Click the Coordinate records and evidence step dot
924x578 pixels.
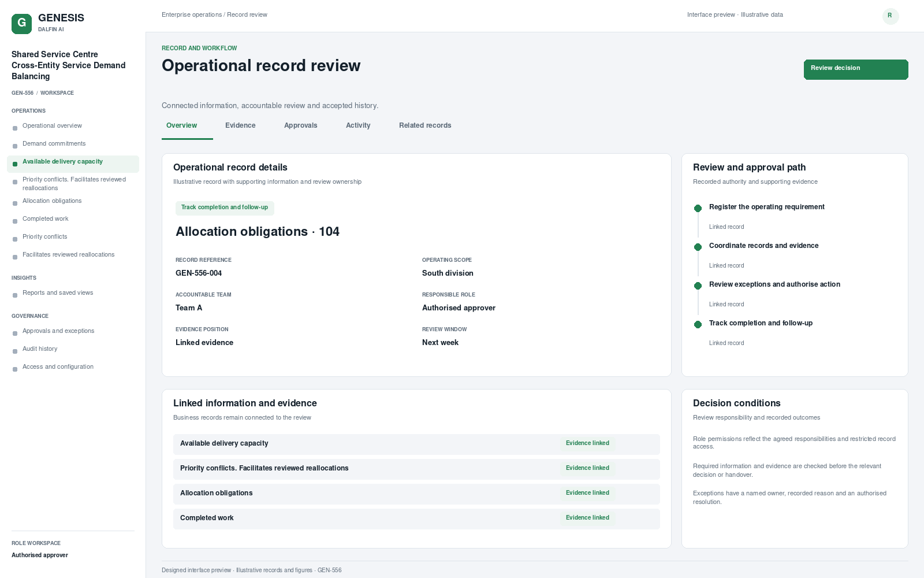(x=698, y=247)
